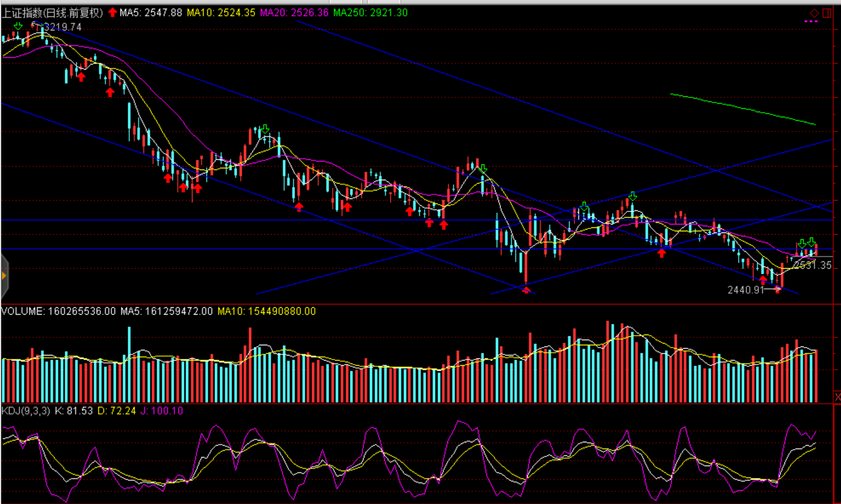The width and height of the screenshot is (841, 504).
Task: Click the 上证指数 chart title label
Action: click(52, 12)
